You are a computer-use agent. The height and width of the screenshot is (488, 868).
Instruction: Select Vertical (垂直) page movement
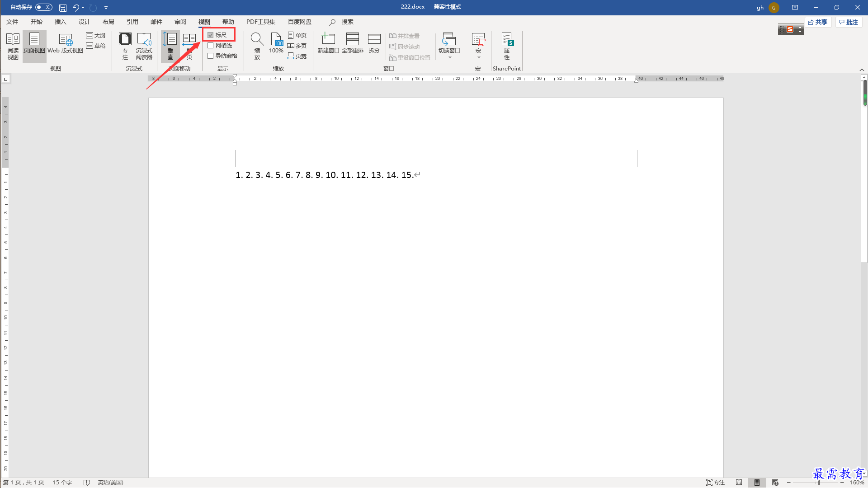[x=170, y=46]
